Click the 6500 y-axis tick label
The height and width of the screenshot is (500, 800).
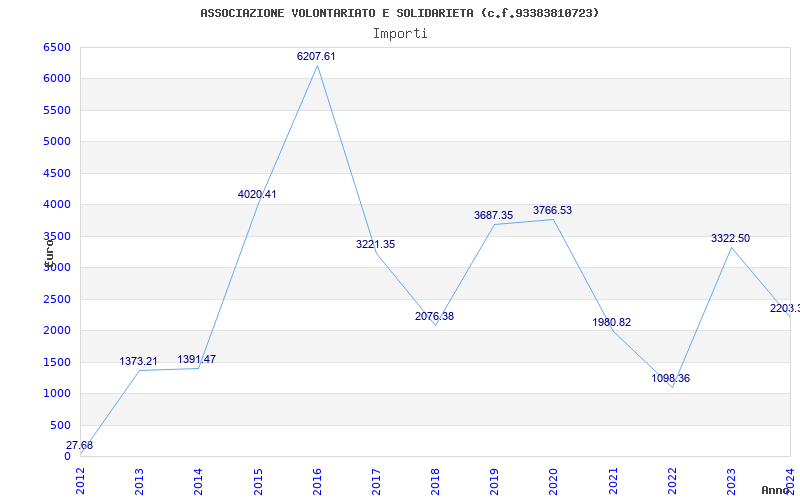pyautogui.click(x=57, y=47)
